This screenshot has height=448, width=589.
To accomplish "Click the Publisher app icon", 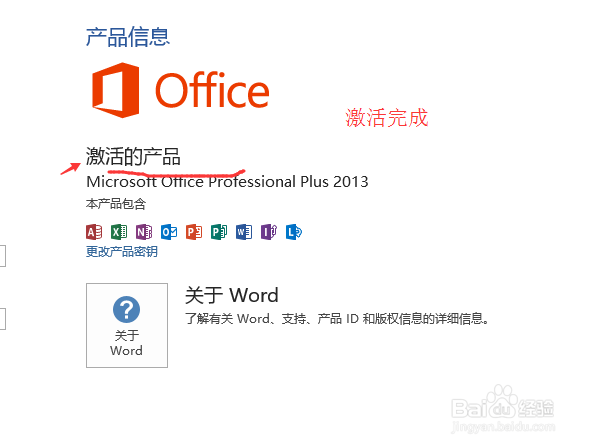I will click(219, 232).
